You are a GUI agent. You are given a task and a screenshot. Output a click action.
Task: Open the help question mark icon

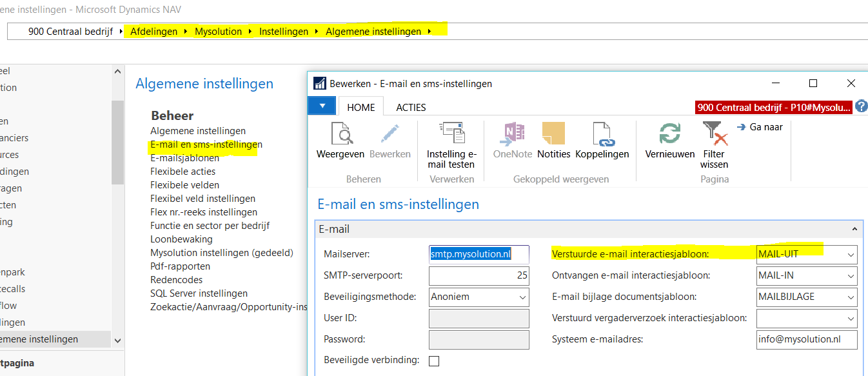coord(861,106)
